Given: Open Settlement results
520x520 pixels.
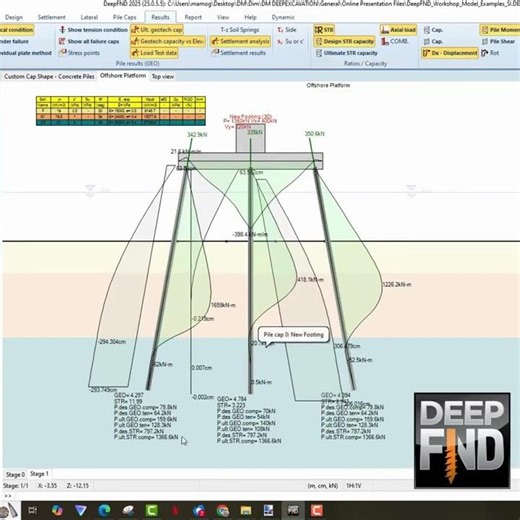Looking at the screenshot, I should pos(239,53).
